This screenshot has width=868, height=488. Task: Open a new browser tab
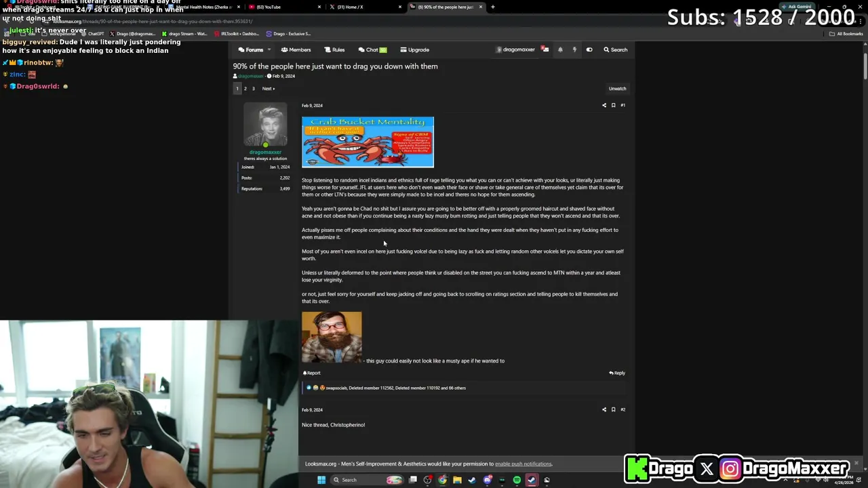493,7
